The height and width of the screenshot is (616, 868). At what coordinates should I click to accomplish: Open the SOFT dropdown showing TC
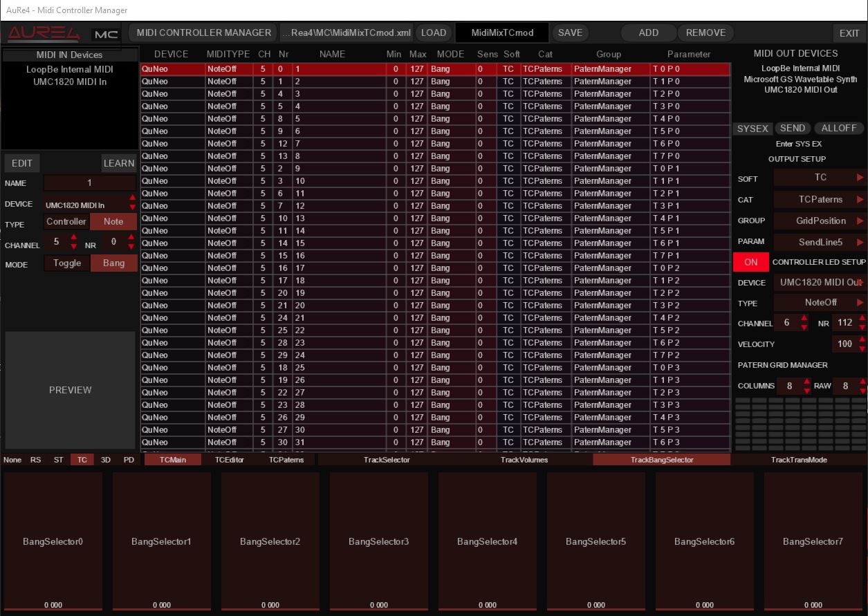[820, 178]
